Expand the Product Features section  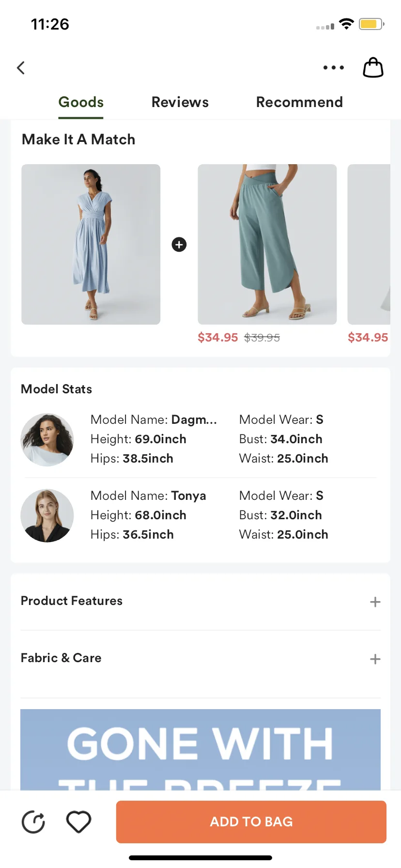tap(375, 602)
